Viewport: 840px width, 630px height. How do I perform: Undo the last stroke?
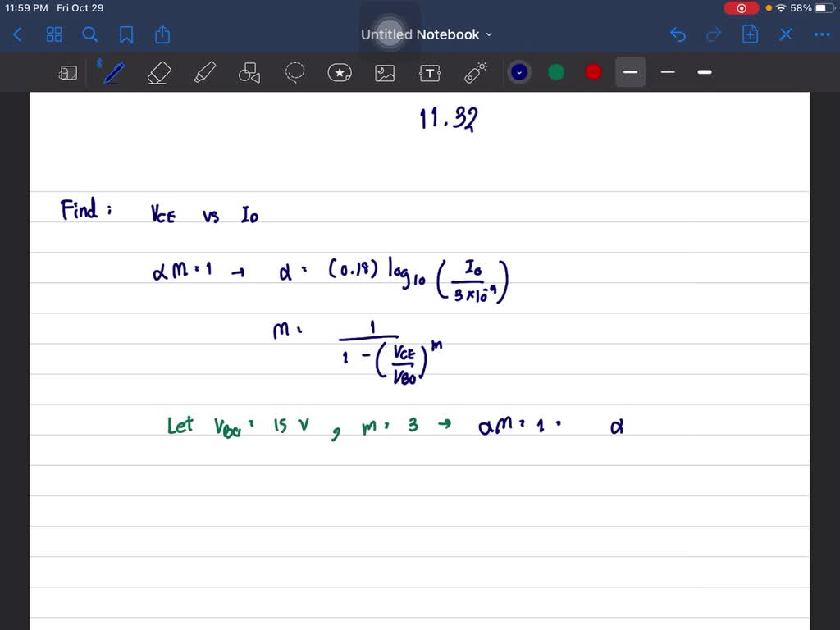click(678, 34)
